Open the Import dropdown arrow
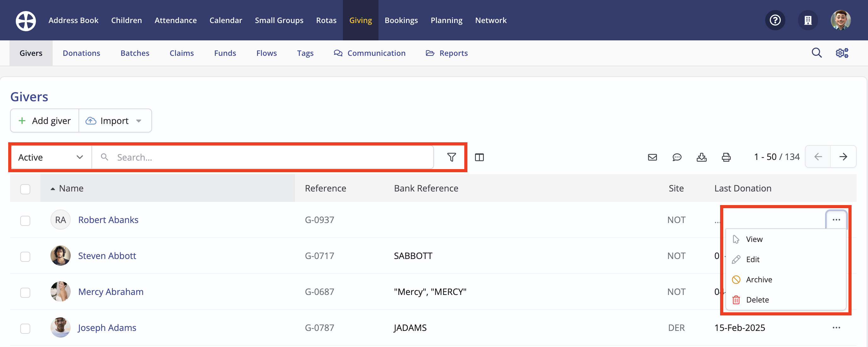 (x=139, y=121)
